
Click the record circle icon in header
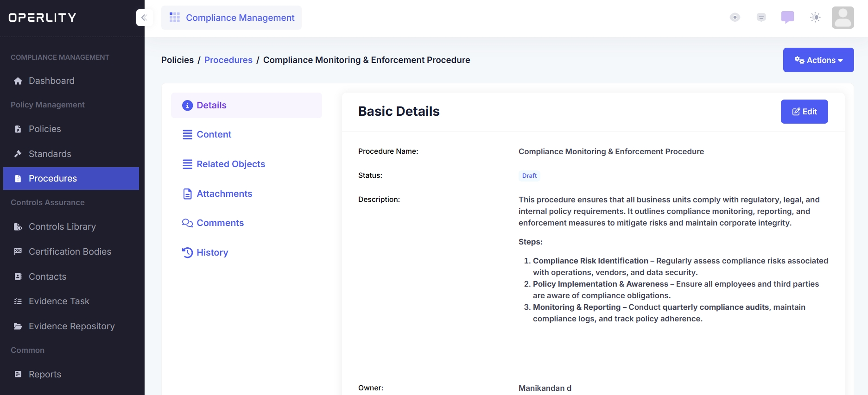(735, 18)
